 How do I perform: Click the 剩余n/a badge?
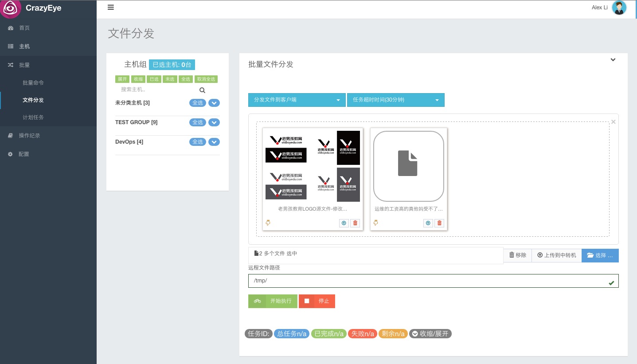pyautogui.click(x=393, y=334)
